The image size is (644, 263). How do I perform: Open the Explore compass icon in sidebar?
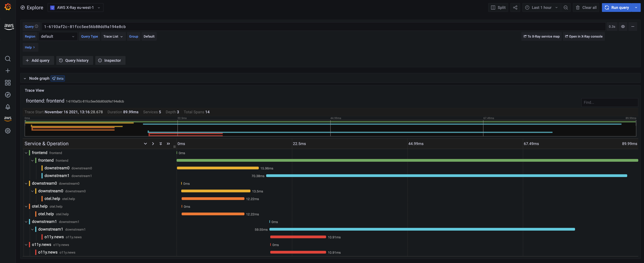click(x=8, y=95)
